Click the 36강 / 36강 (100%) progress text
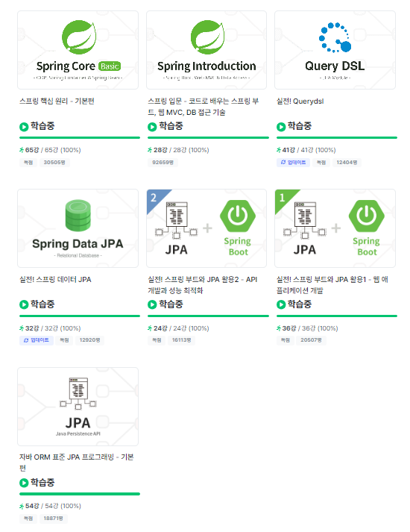 pos(310,328)
